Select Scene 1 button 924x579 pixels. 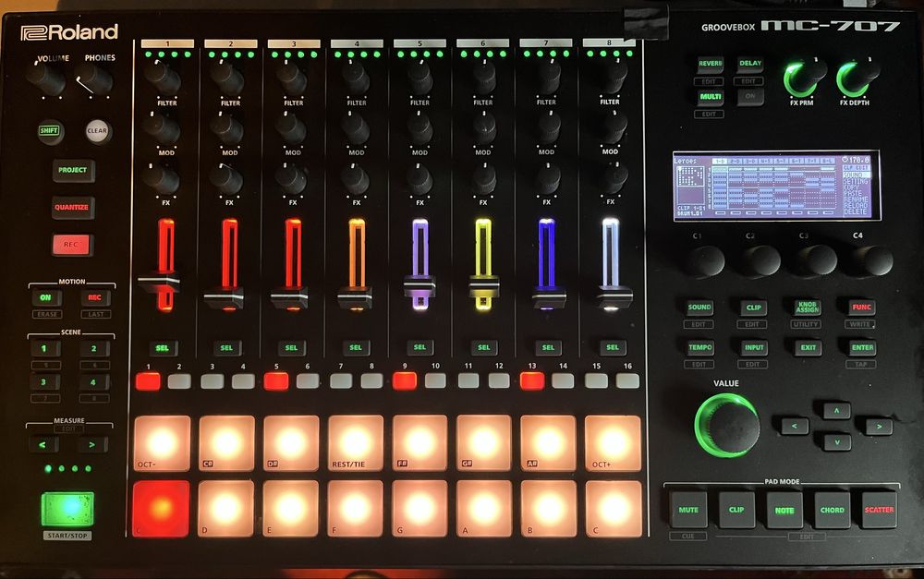tap(44, 349)
